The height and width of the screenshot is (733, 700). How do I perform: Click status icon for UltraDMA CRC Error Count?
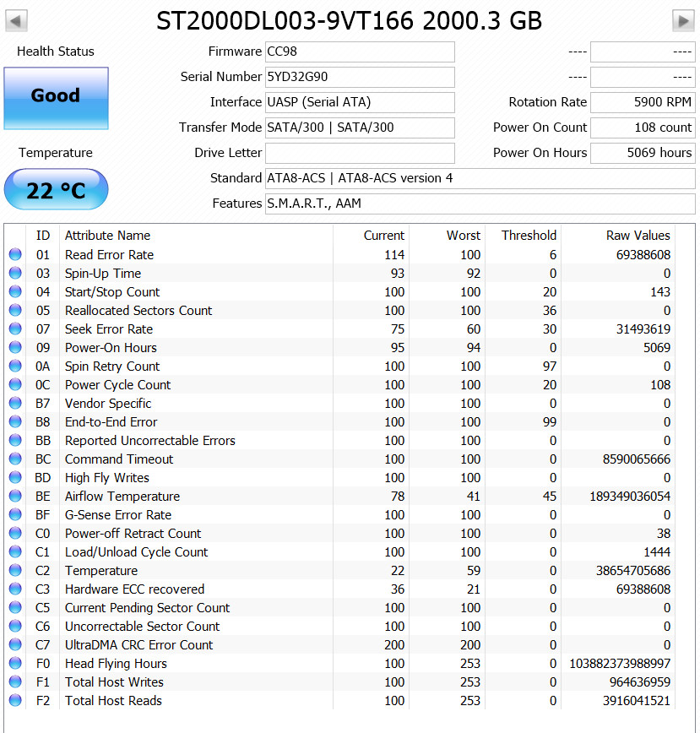pyautogui.click(x=15, y=644)
